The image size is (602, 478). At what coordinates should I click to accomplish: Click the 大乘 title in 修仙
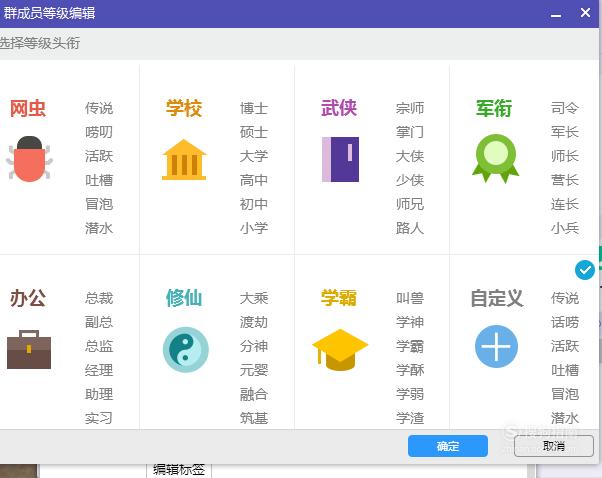tap(254, 298)
